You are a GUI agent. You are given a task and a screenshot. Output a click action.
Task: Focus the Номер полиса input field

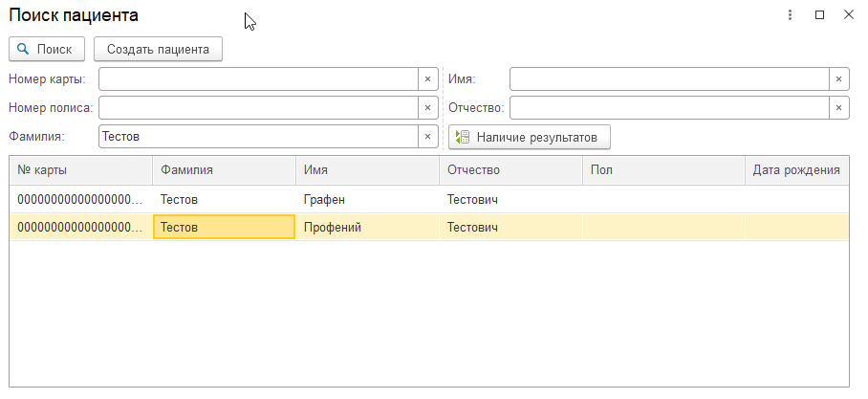point(258,108)
